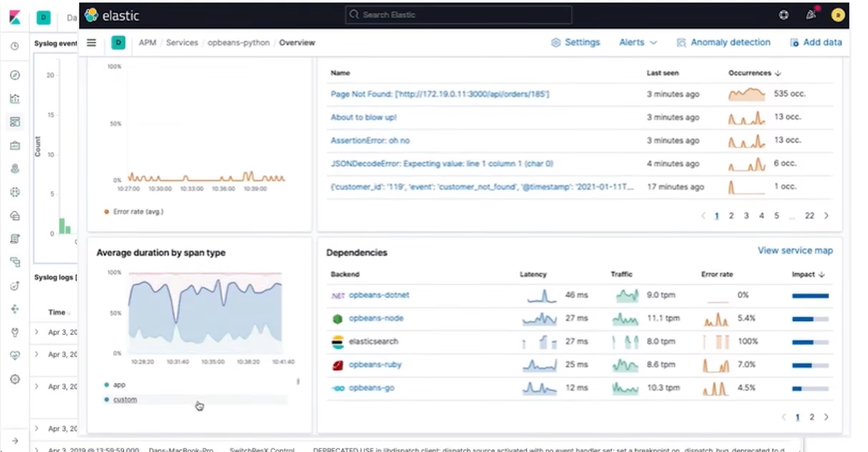Image resolution: width=868 pixels, height=452 pixels.
Task: Click the user avatar icon
Action: (x=837, y=14)
